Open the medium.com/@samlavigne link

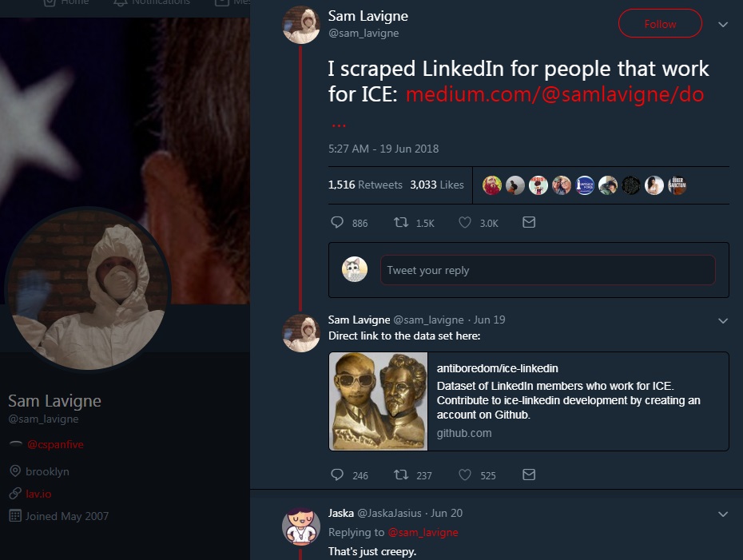(554, 94)
